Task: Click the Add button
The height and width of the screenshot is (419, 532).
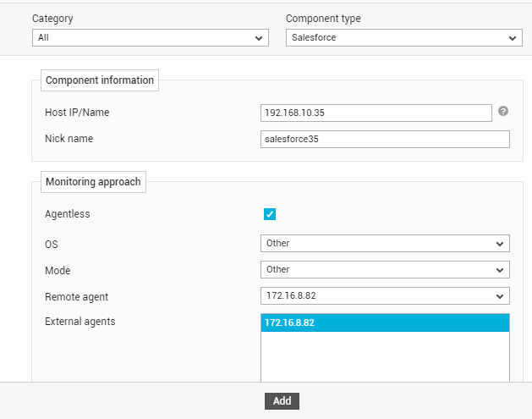Action: point(282,401)
